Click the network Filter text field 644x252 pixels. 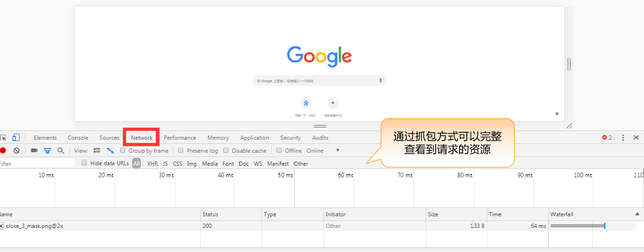(37, 163)
